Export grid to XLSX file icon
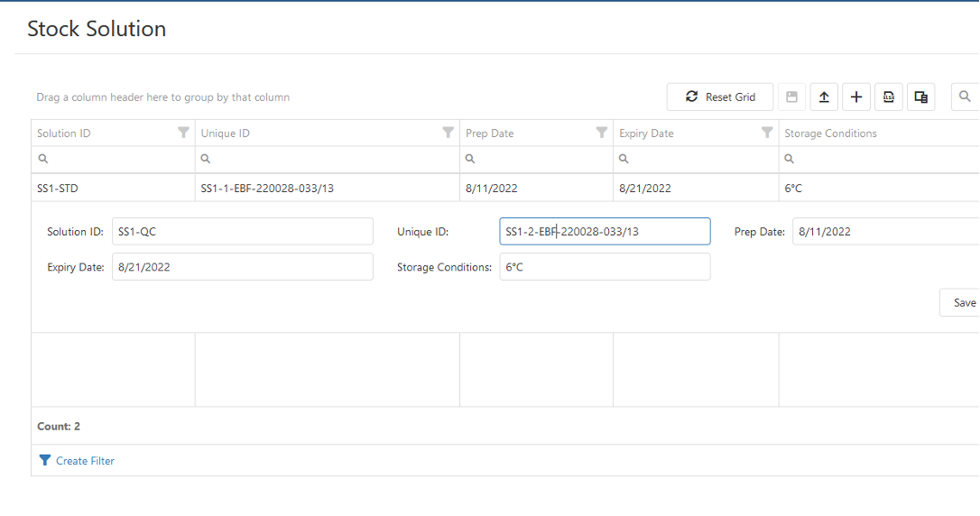The height and width of the screenshot is (516, 980). [x=889, y=97]
